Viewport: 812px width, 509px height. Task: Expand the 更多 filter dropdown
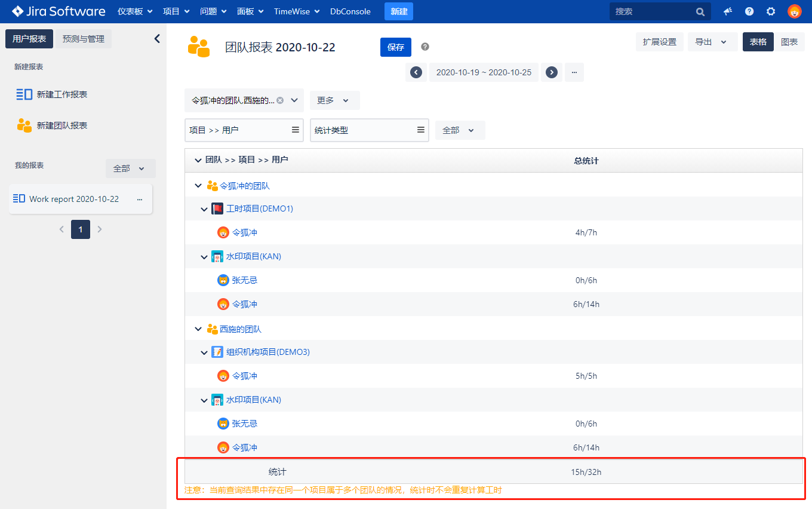coord(334,100)
